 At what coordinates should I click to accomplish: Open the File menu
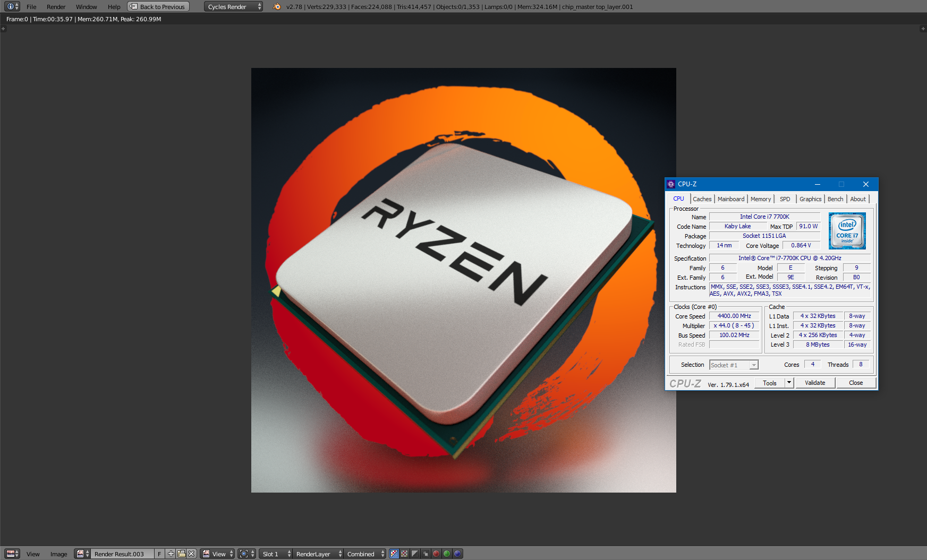pyautogui.click(x=31, y=7)
